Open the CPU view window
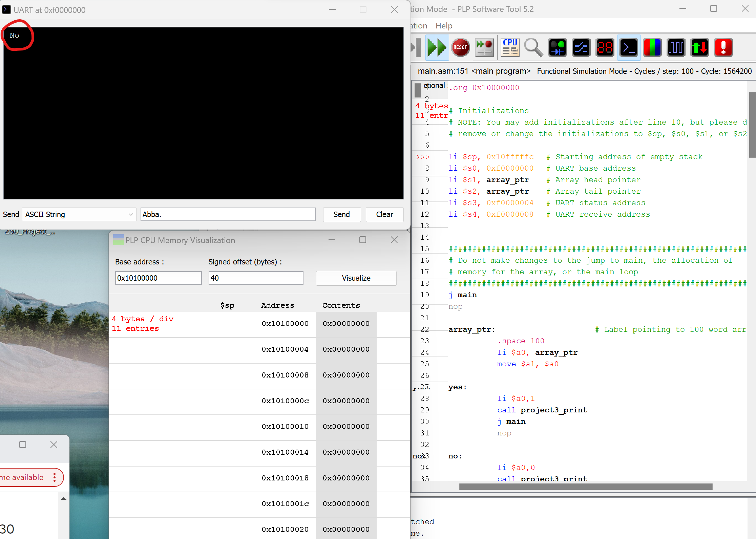This screenshot has height=539, width=756. click(510, 47)
